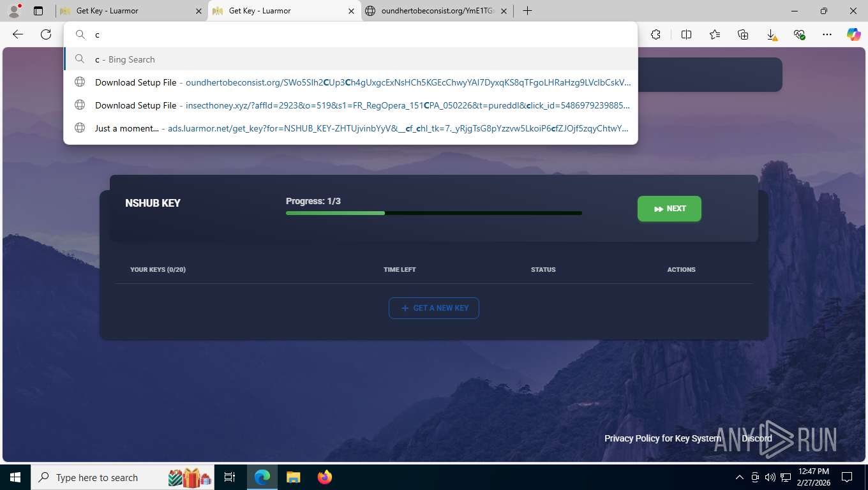Viewport: 868px width, 490px height.
Task: Open Privacy Policy for Key System link
Action: [662, 438]
